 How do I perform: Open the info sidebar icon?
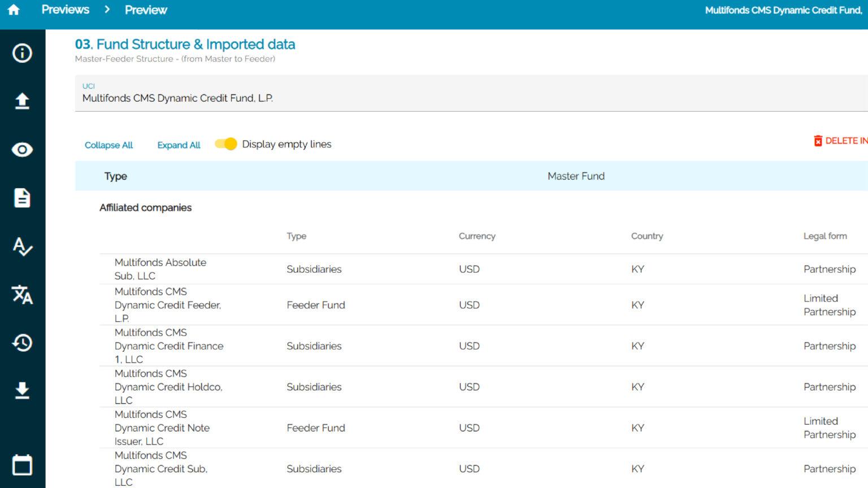coord(22,53)
